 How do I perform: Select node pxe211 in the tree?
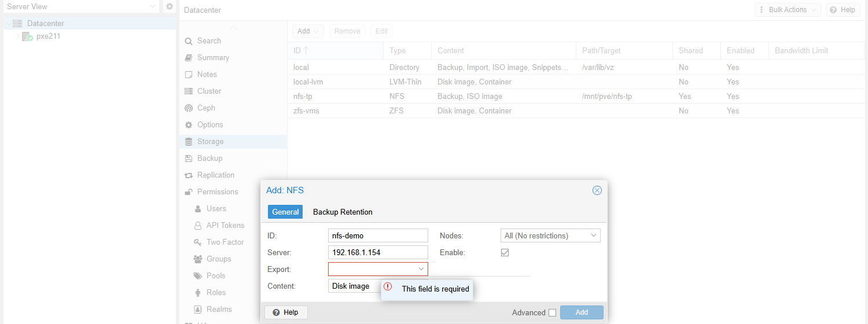(48, 36)
